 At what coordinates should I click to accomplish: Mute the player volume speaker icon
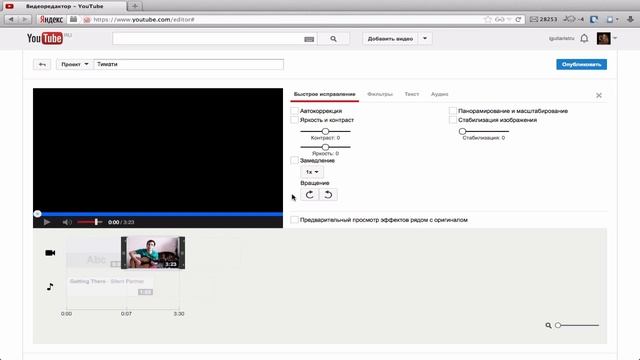tap(67, 222)
